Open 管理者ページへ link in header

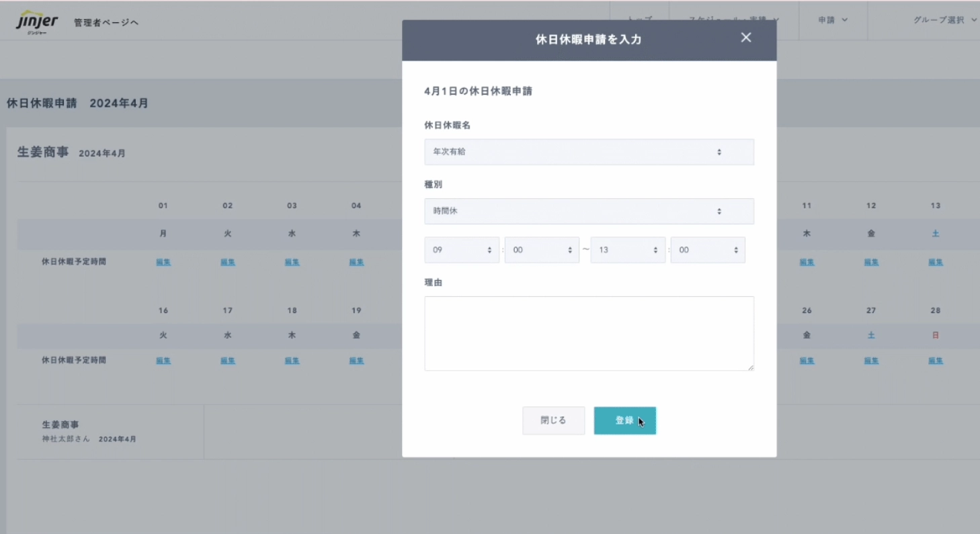[x=106, y=23]
